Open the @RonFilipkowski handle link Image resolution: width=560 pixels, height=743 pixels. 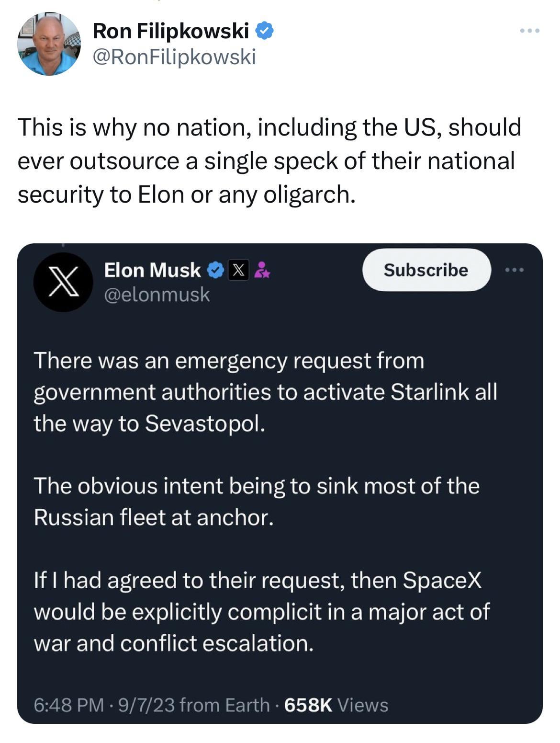pyautogui.click(x=174, y=57)
